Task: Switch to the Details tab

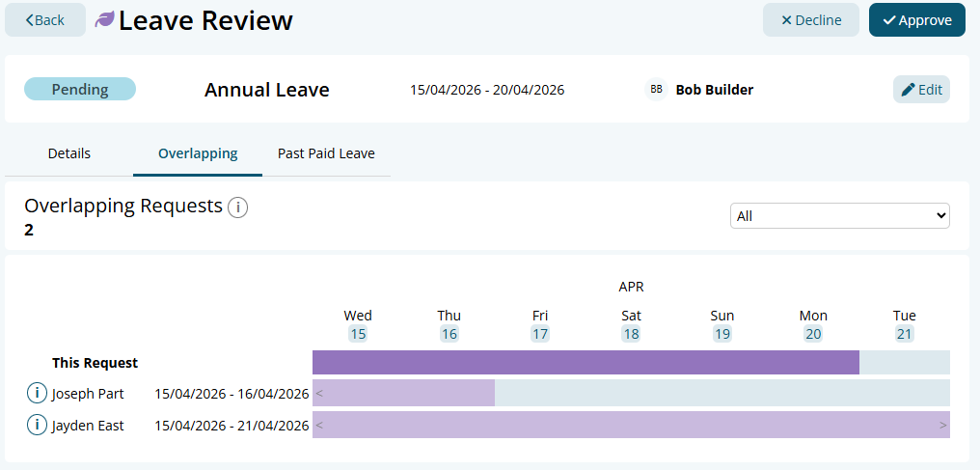Action: pos(69,153)
